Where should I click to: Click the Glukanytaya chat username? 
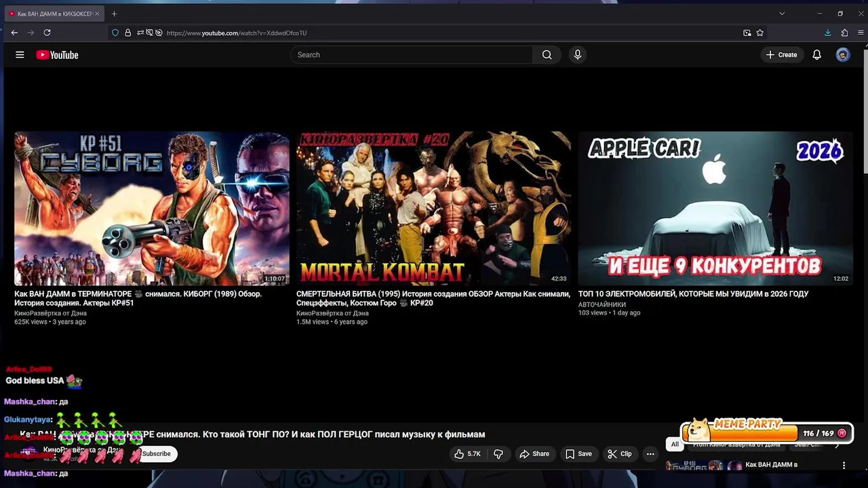pyautogui.click(x=28, y=420)
